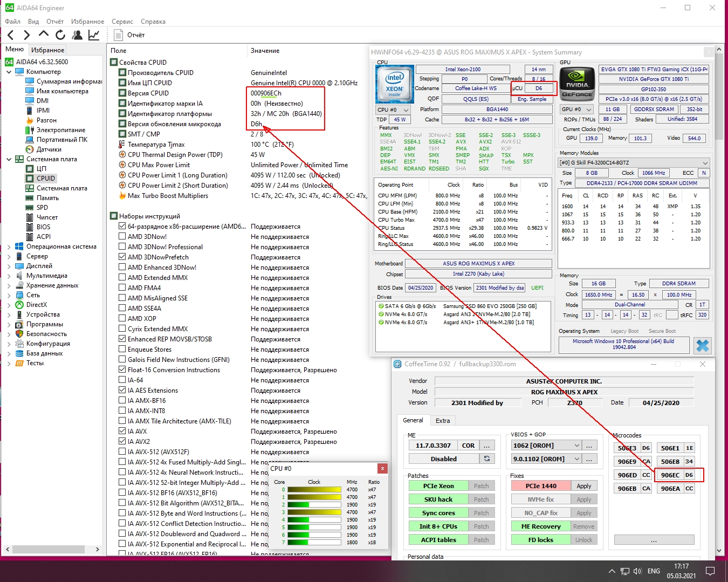Click Apply next to PCIe 1440
This screenshot has width=728, height=582.
584,486
